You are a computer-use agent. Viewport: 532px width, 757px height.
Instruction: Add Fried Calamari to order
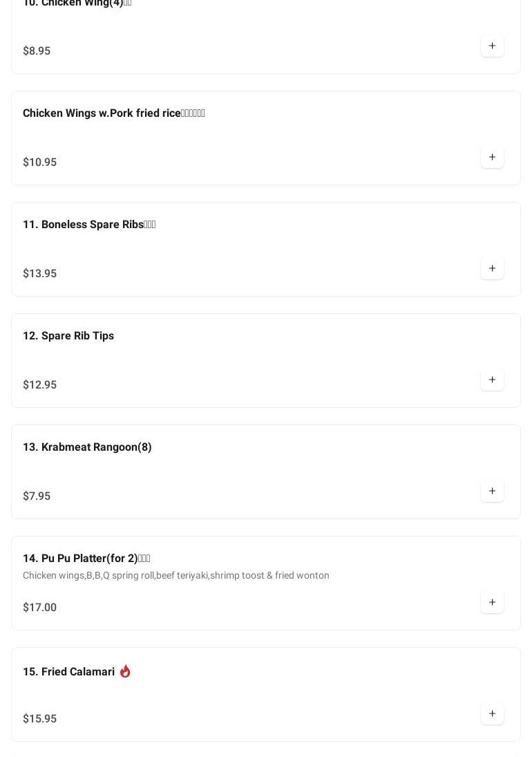click(492, 714)
